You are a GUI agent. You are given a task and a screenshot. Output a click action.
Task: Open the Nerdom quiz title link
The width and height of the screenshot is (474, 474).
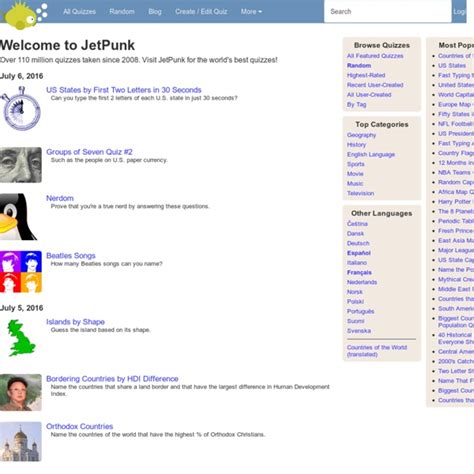[x=60, y=198]
